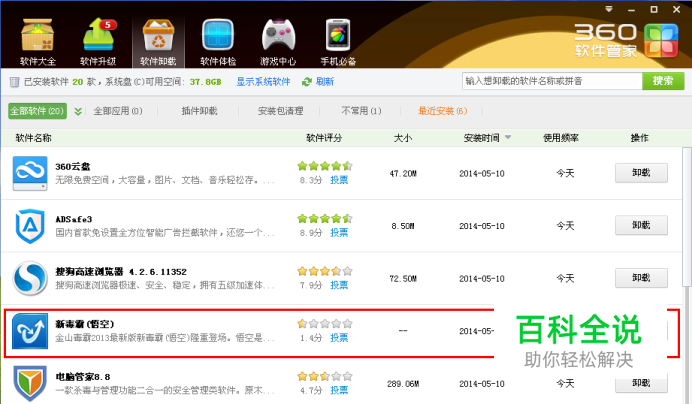Focus the uninstall search input field
692x404 pixels.
point(552,81)
